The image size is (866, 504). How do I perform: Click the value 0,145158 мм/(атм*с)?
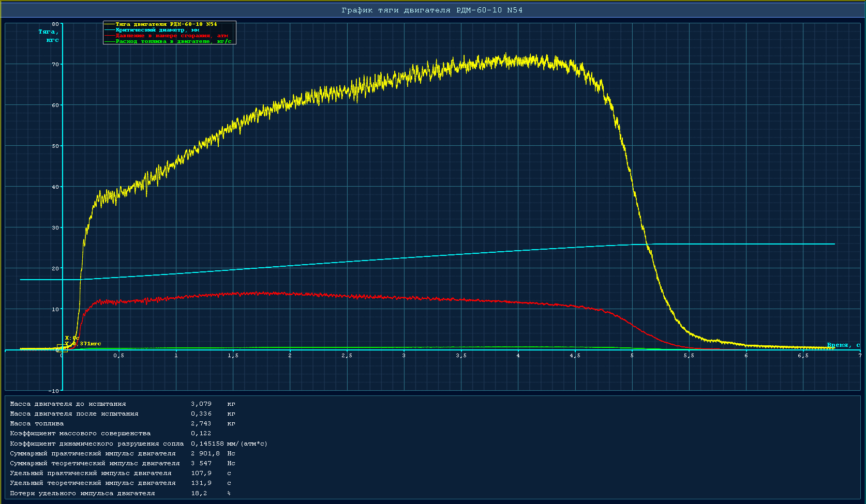(229, 444)
